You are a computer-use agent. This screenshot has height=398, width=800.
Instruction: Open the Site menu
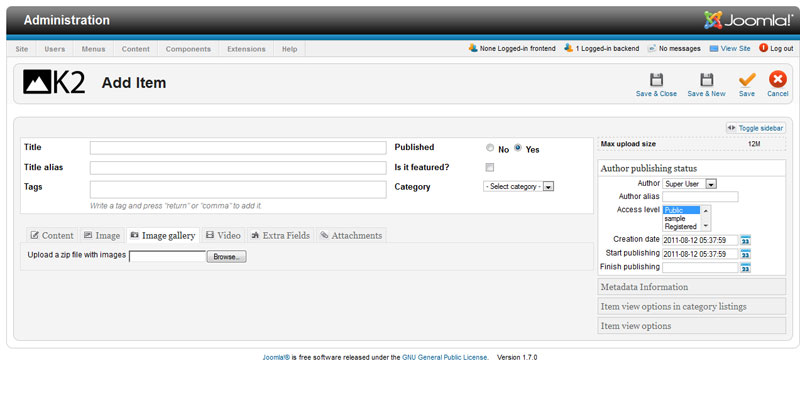coord(22,49)
